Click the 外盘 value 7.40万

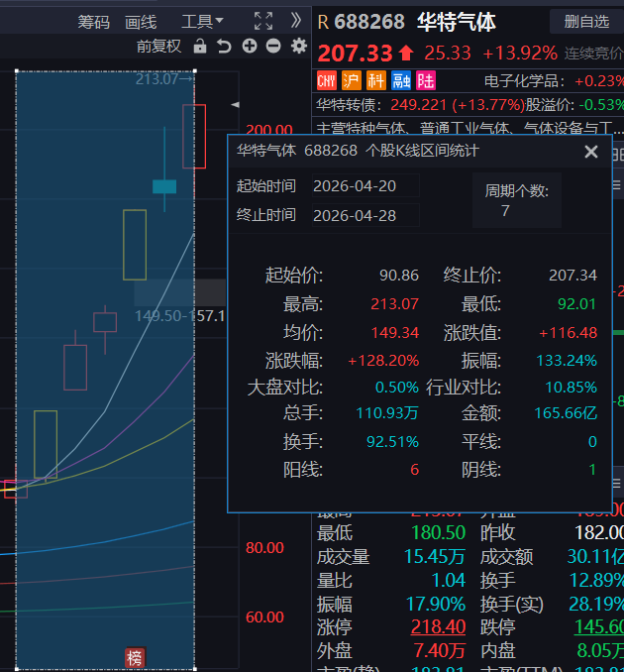click(x=440, y=650)
